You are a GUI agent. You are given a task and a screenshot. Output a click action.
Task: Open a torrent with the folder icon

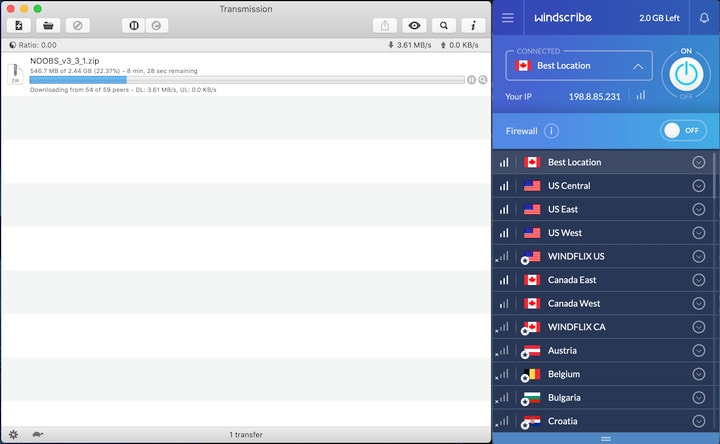coord(46,26)
